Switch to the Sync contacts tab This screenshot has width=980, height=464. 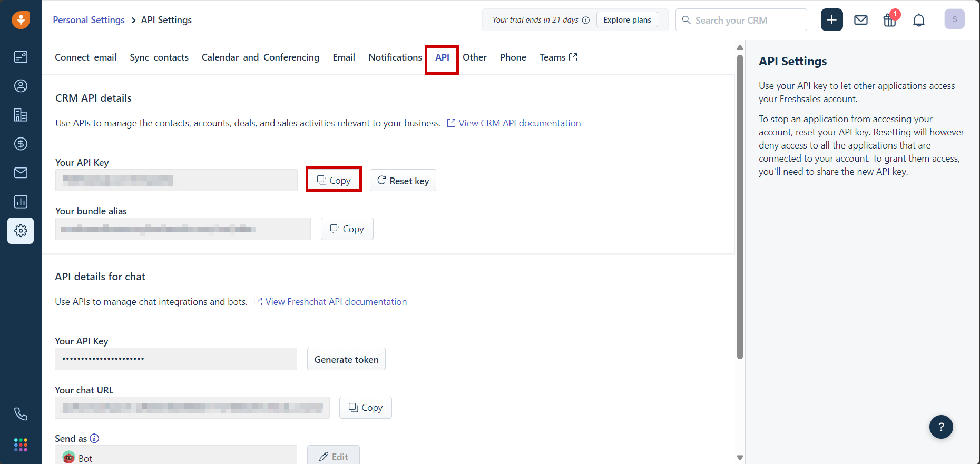159,57
